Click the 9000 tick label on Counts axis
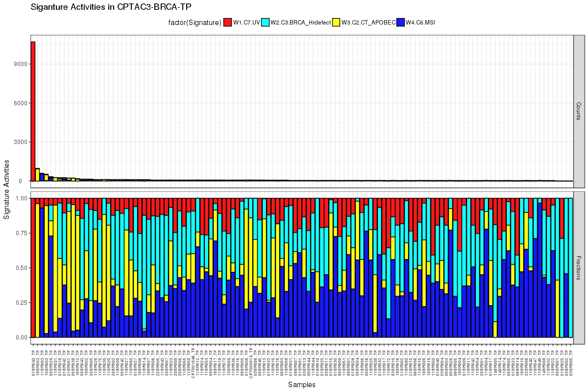Screen dimensions: 588x392 [x=20, y=64]
